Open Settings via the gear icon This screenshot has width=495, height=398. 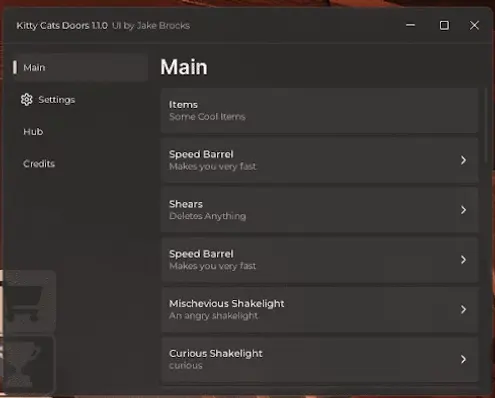[27, 99]
